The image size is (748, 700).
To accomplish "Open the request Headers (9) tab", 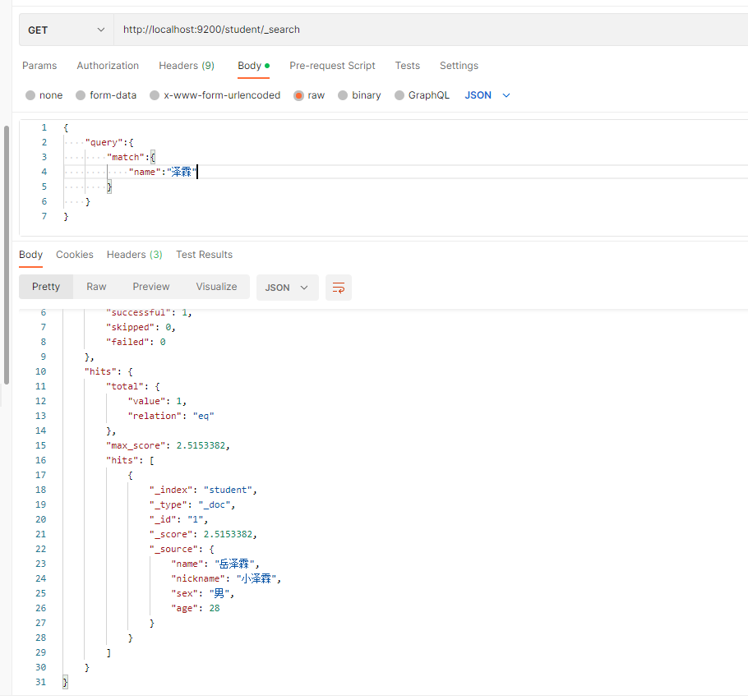I will pos(187,66).
